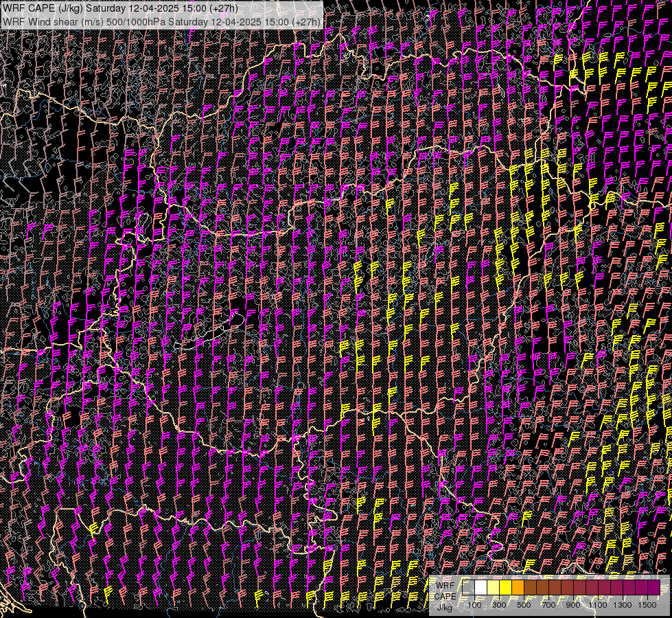
Task: Click the legend value 900
Action: pos(573,605)
